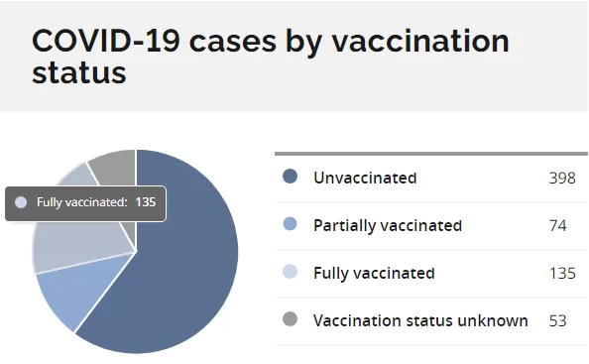Click the Partially vaccinated pie slice

click(84, 293)
